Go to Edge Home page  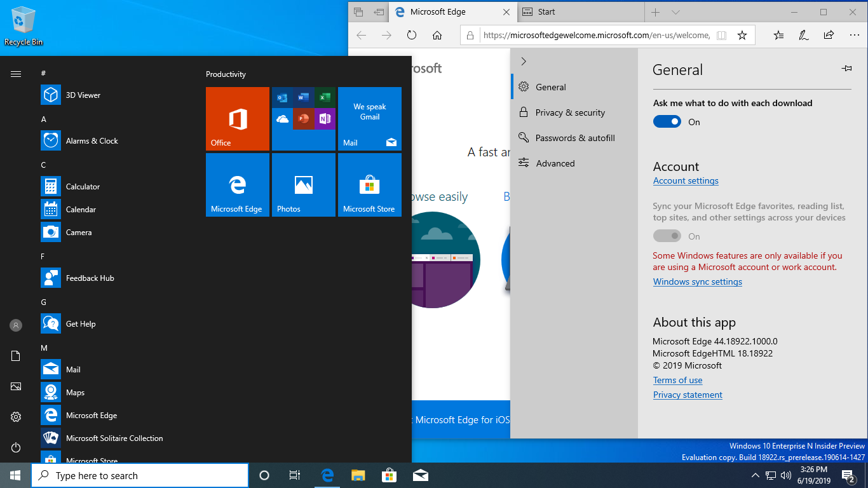(x=437, y=36)
